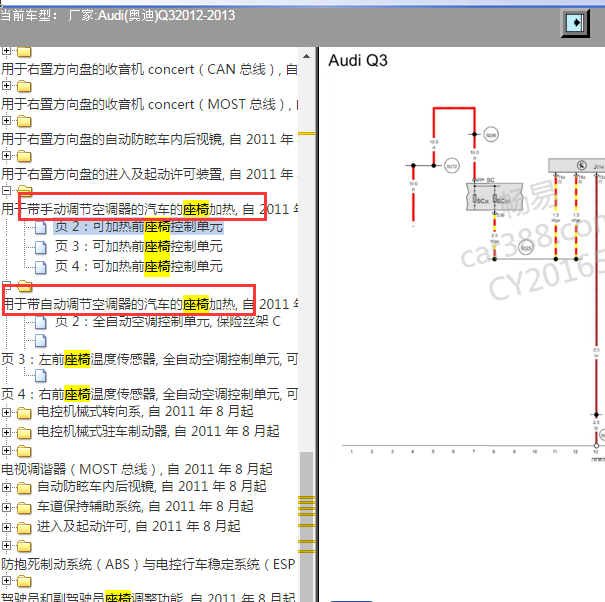
Task: Click tree scrollbar up arrow
Action: coord(306,56)
